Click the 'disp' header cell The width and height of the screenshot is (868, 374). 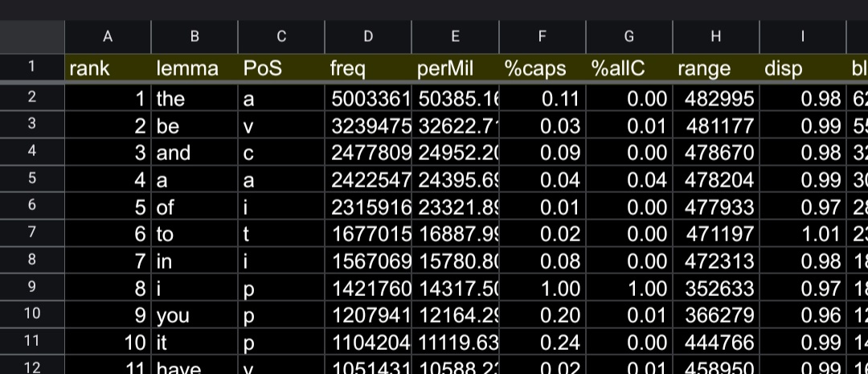[x=802, y=68]
